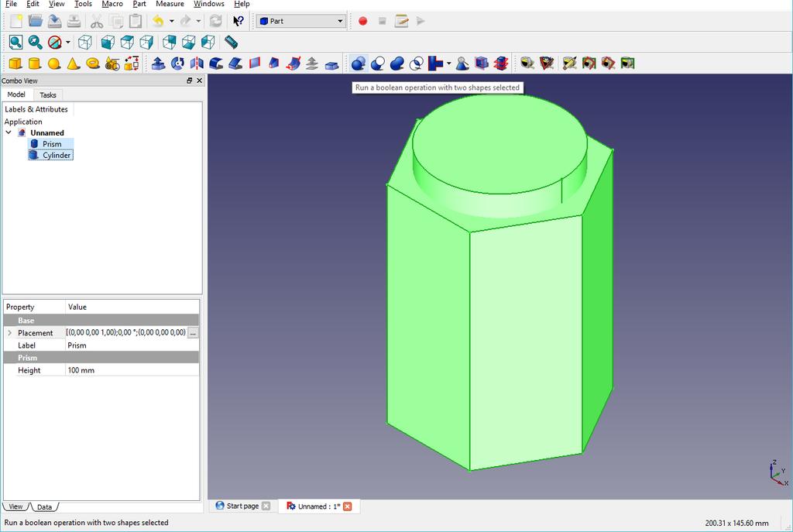Click the What's This help cursor icon
The height and width of the screenshot is (532, 793).
pos(239,21)
